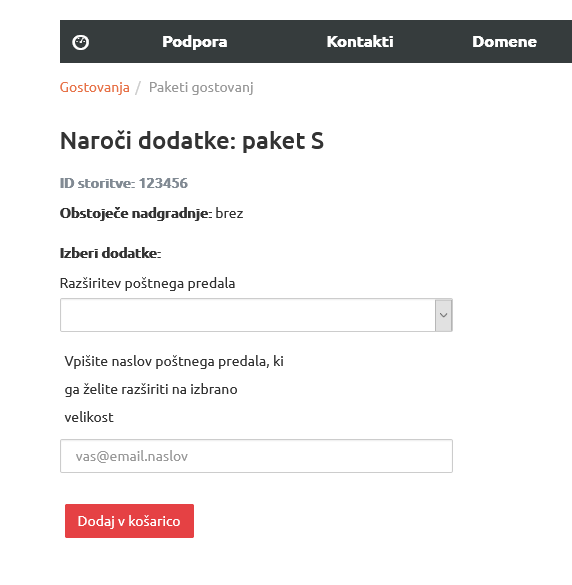Select Domene in the navigation bar
572x585 pixels.
(x=504, y=41)
